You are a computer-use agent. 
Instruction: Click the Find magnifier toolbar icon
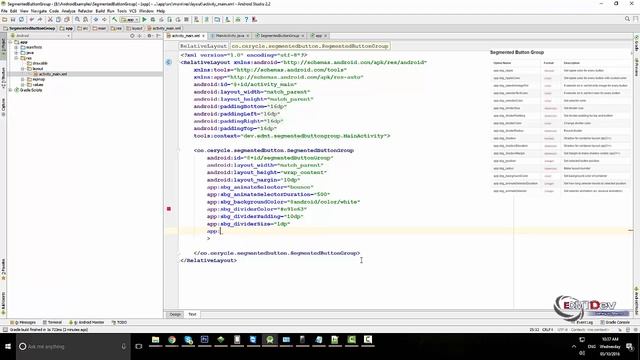pyautogui.click(x=77, y=20)
